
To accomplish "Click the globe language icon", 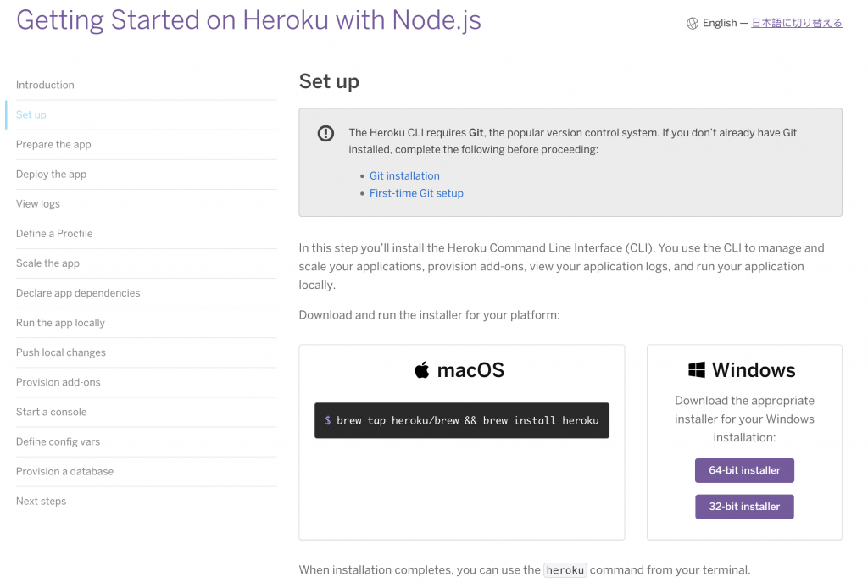I will tap(693, 24).
